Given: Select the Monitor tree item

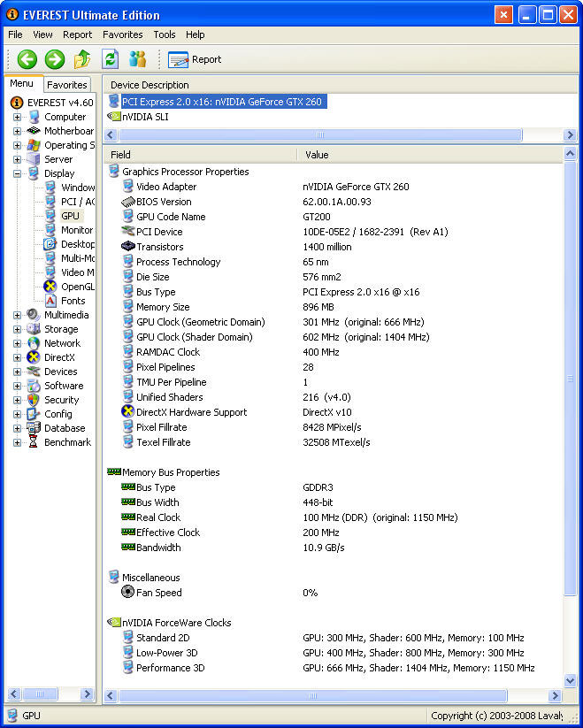Looking at the screenshot, I should pos(77,230).
